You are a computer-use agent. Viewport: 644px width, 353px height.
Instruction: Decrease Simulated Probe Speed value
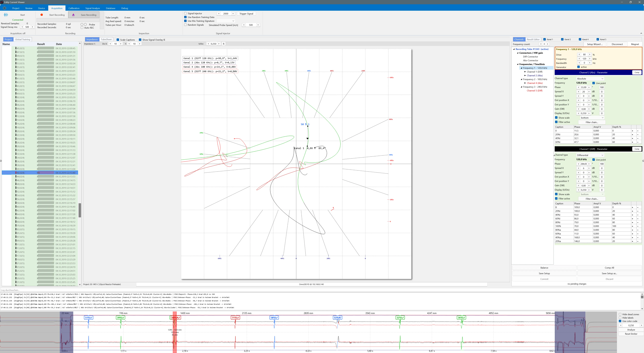pyautogui.click(x=244, y=25)
